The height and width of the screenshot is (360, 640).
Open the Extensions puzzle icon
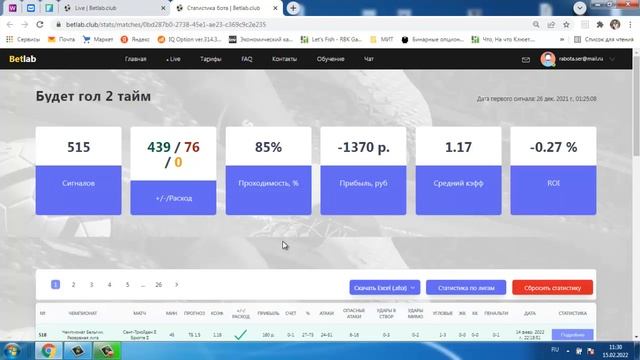[x=600, y=24]
